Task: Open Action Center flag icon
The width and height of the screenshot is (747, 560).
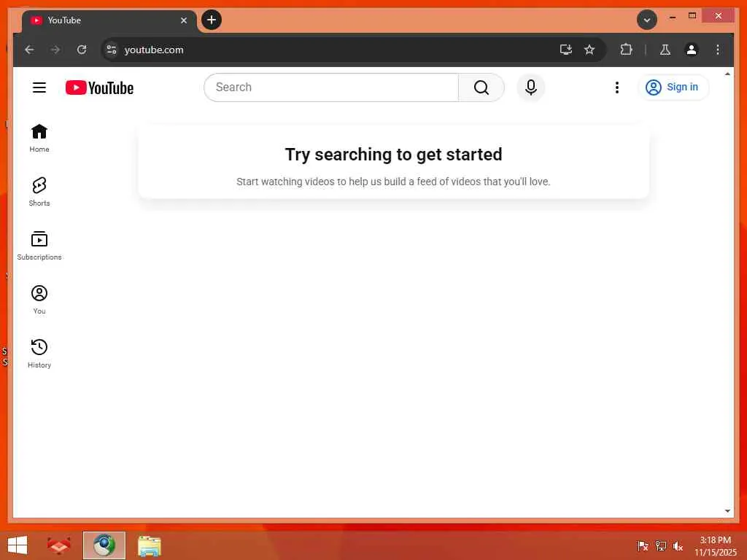Action: 643,546
